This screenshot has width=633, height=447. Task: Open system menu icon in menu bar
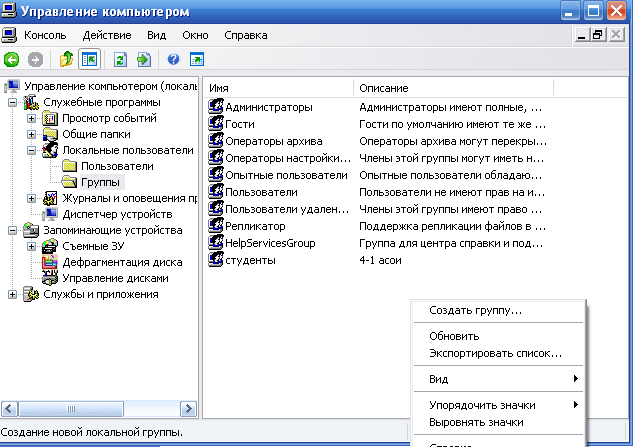(9, 35)
